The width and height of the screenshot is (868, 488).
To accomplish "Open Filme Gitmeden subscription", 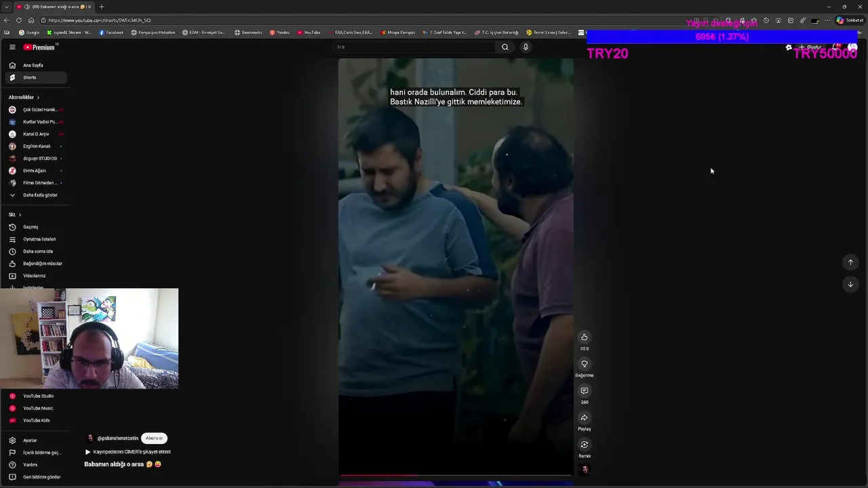I will pyautogui.click(x=35, y=183).
